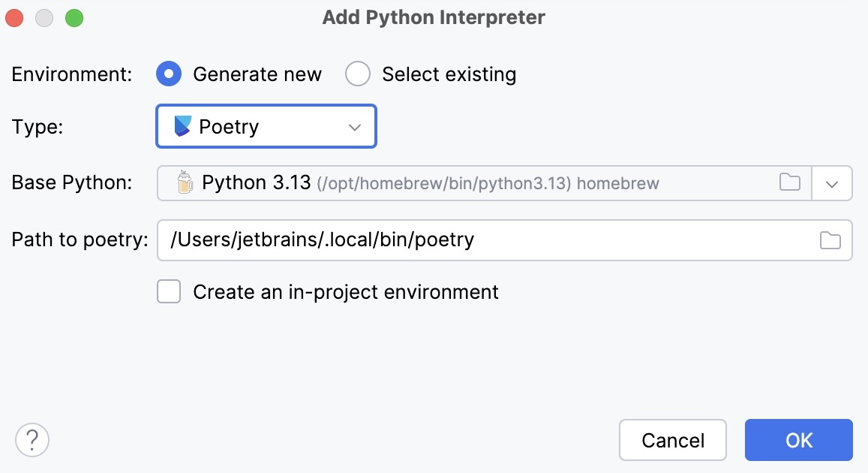Select the Select existing radio button
Screen dimensions: 868x473
(x=358, y=74)
